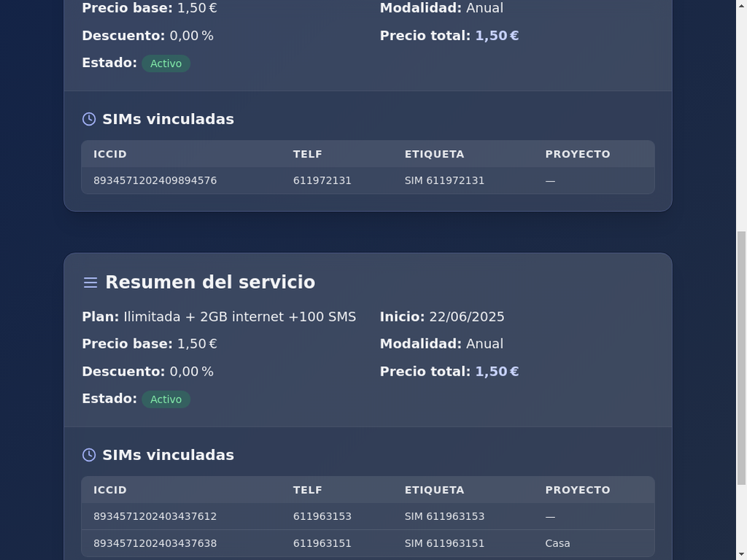Click the TELF header above 611972131
This screenshot has height=560, width=747.
click(307, 155)
